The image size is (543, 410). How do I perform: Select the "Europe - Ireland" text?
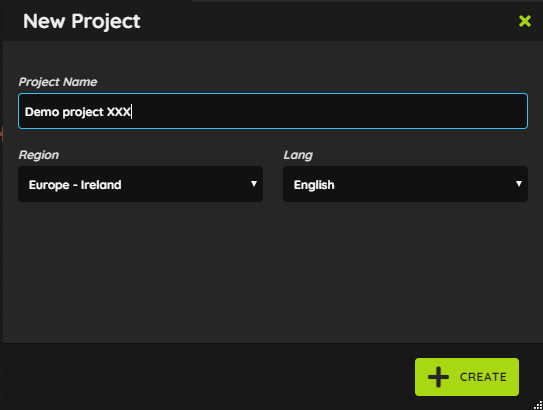point(75,185)
